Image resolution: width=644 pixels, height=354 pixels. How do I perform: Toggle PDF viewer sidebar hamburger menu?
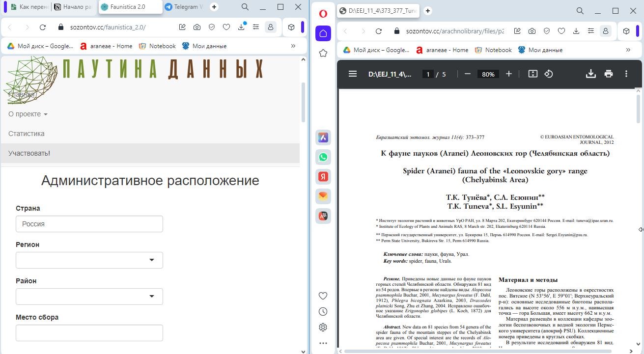point(353,74)
